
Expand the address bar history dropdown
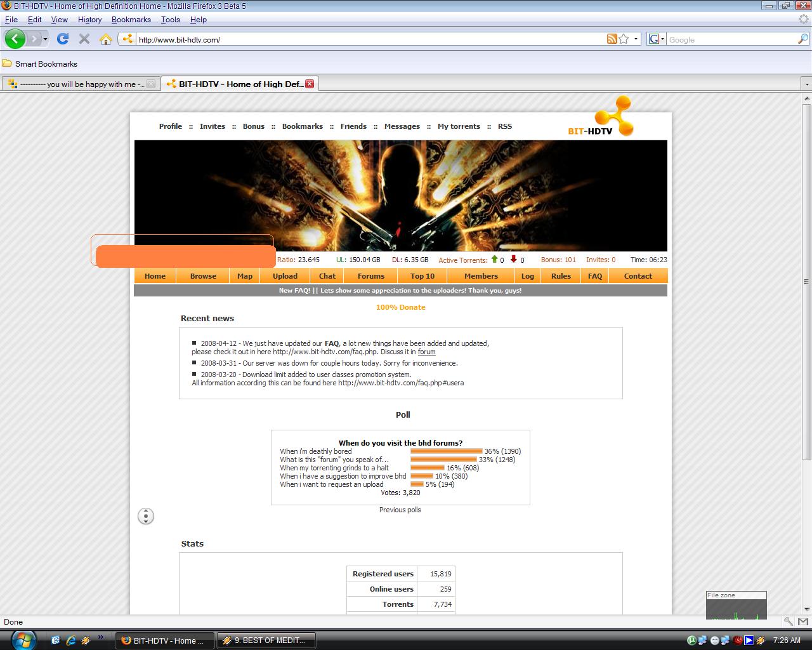[x=636, y=39]
